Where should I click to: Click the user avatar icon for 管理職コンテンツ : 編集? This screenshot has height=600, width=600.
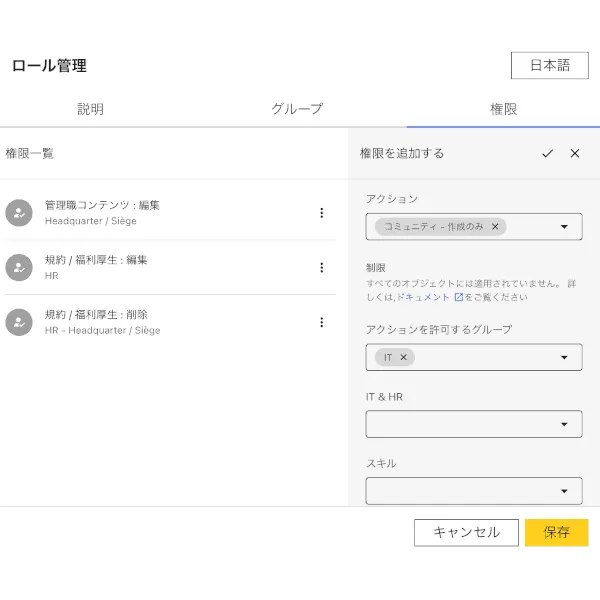click(x=19, y=213)
